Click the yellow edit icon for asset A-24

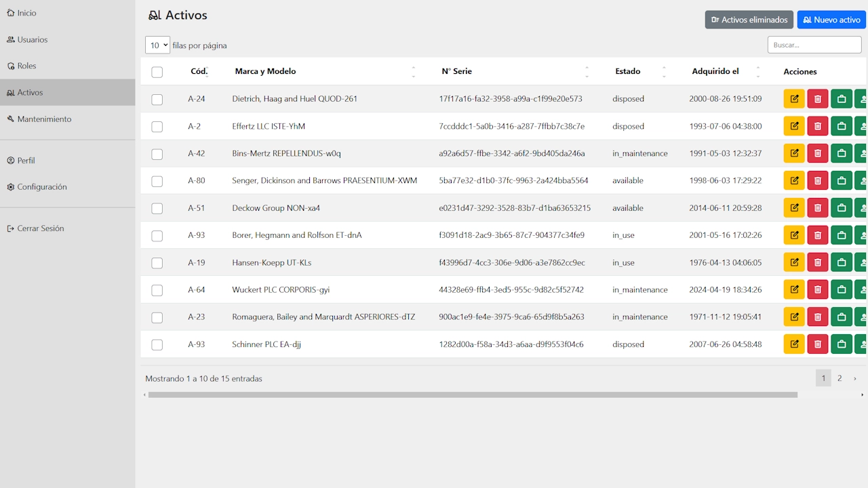pyautogui.click(x=793, y=99)
